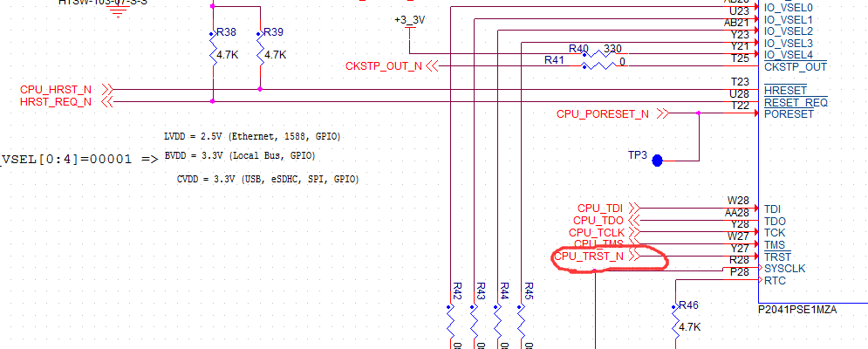The height and width of the screenshot is (349, 868).
Task: Select the CPU_HRST_N net label
Action: pos(56,90)
